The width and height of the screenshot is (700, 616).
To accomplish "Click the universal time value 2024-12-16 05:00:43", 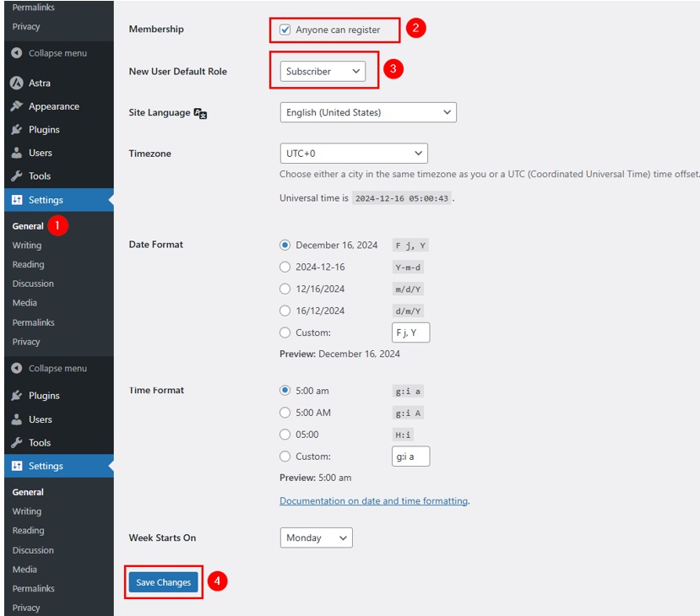I will [x=402, y=198].
